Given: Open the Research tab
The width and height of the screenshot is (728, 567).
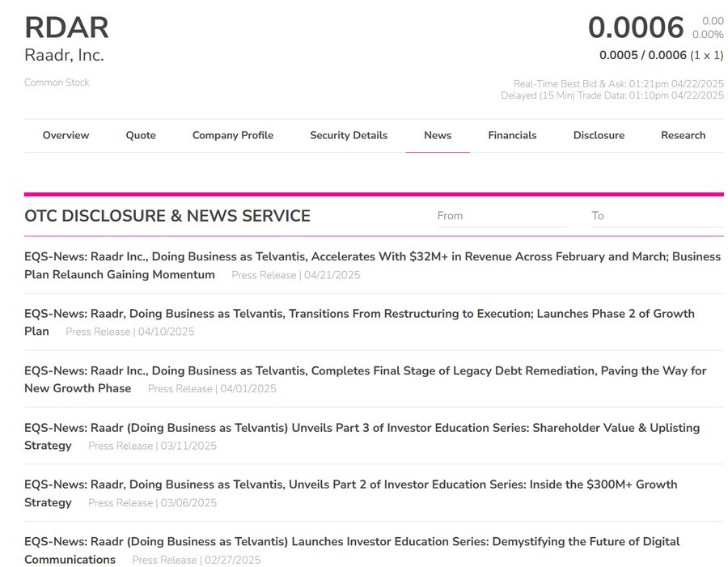Looking at the screenshot, I should click(683, 135).
